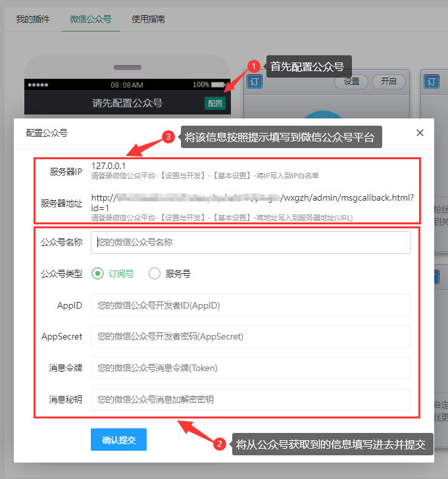
Task: Click the 配置公众号 dialog title
Action: [x=47, y=133]
